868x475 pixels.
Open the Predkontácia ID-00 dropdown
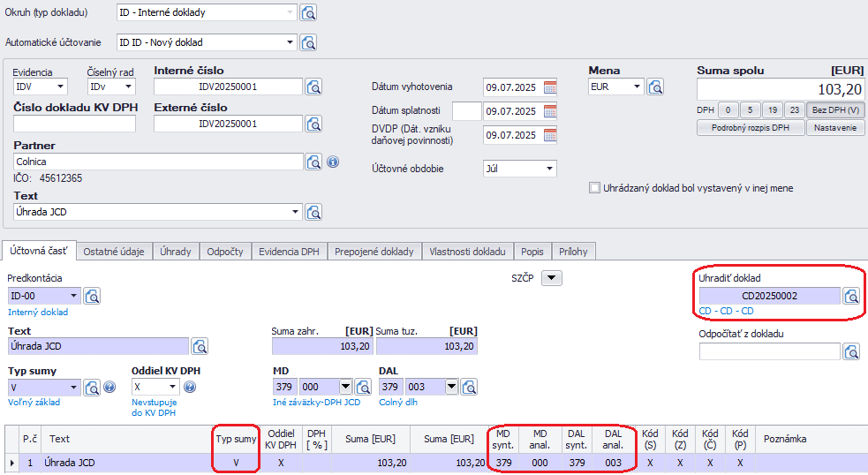(x=72, y=296)
